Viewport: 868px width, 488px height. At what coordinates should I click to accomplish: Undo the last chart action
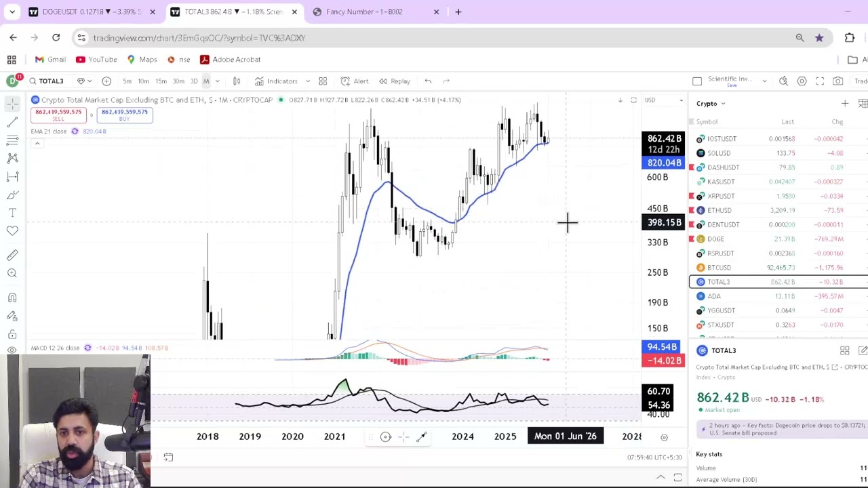[x=428, y=81]
